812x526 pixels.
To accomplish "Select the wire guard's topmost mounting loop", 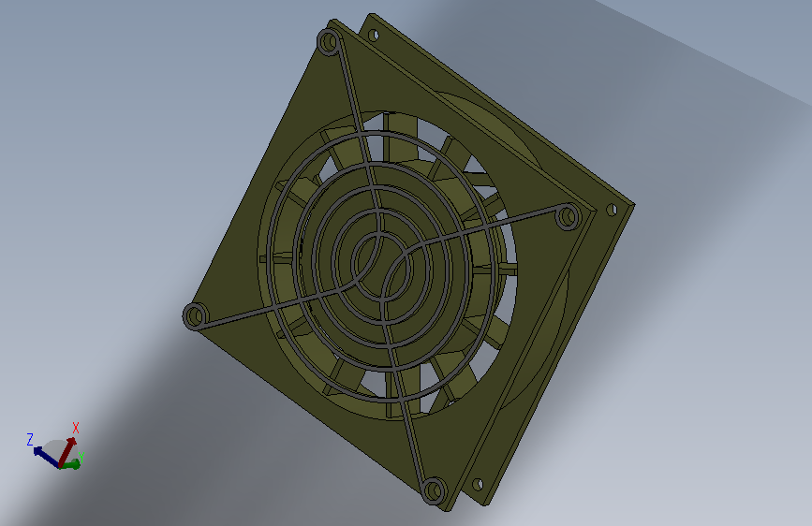I will point(329,42).
